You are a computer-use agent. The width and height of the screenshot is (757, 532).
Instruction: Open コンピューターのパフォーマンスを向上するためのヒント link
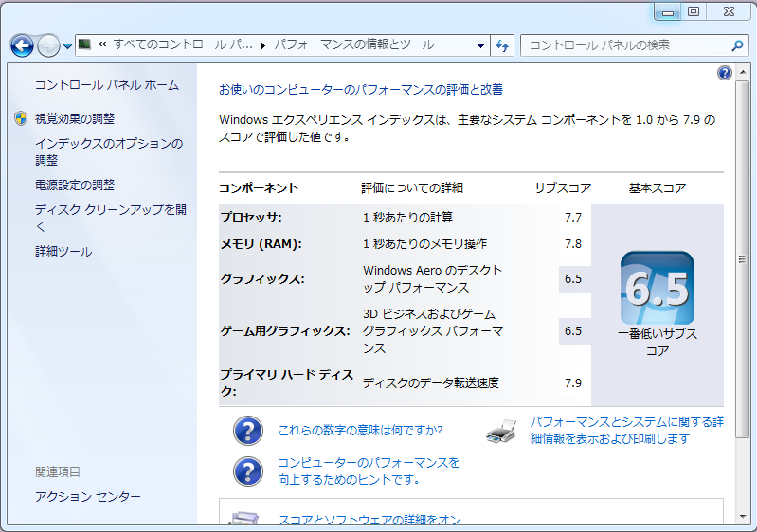tap(369, 470)
